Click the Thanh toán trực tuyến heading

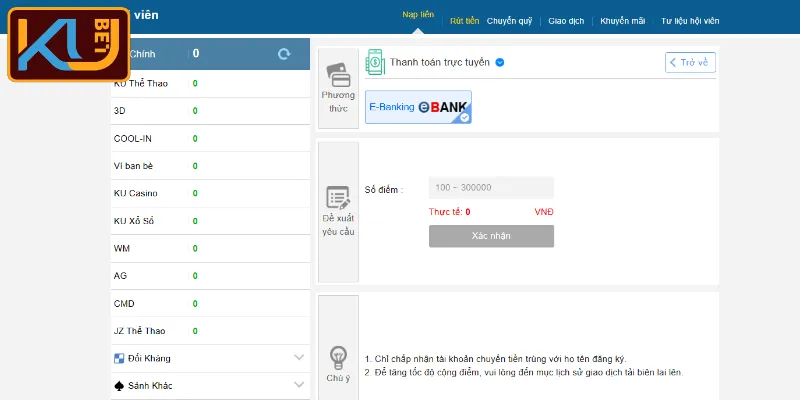440,62
